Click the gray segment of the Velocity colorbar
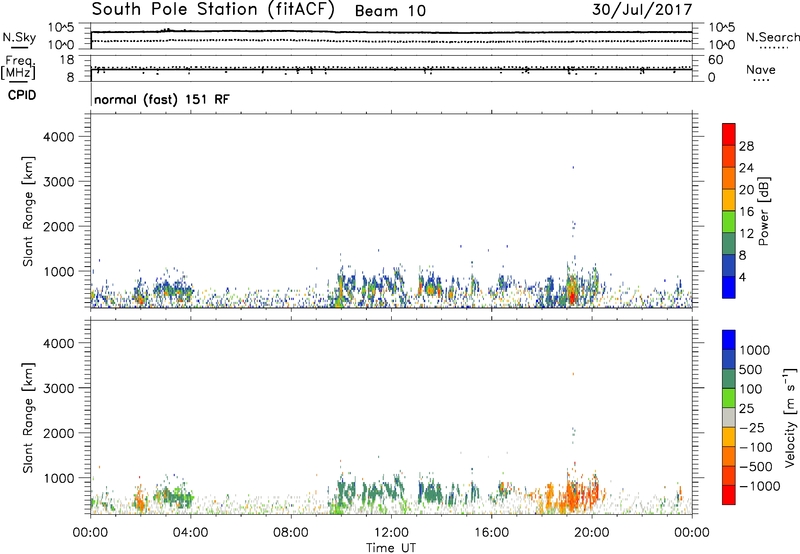Screen dimensions: 800x554 (729, 417)
